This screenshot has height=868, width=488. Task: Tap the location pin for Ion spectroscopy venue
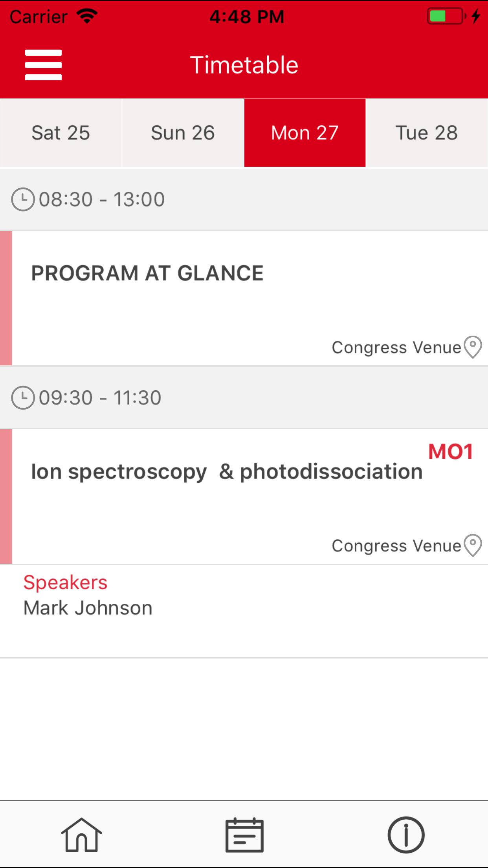[x=473, y=546]
